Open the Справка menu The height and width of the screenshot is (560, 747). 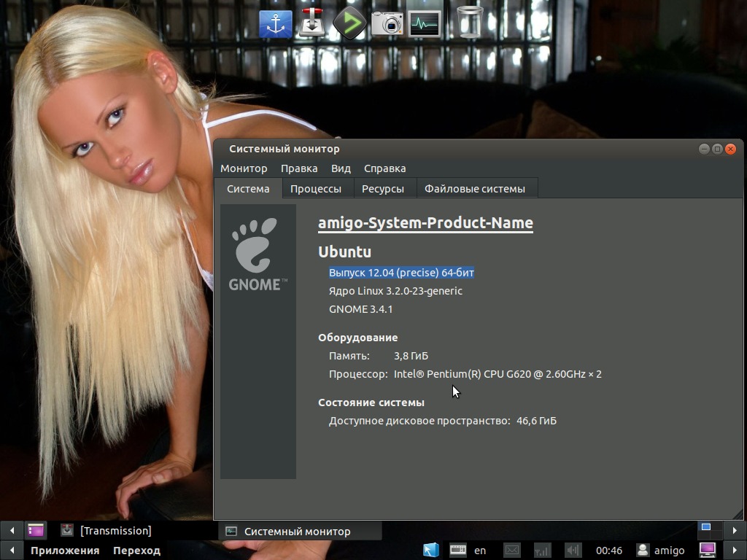pyautogui.click(x=385, y=168)
